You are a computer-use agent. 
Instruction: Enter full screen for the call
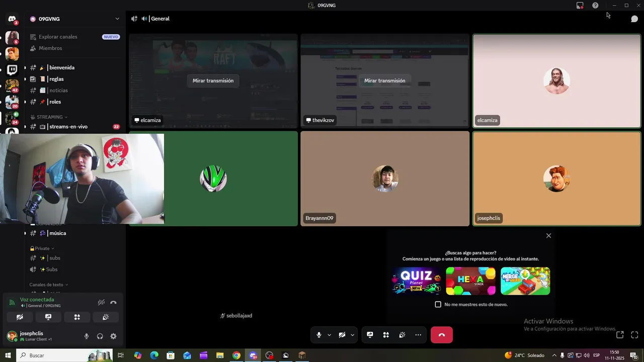[x=634, y=335]
